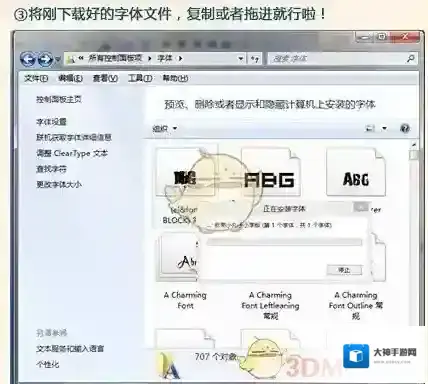
Task: Open 个性化 link in sidebar
Action: point(48,364)
